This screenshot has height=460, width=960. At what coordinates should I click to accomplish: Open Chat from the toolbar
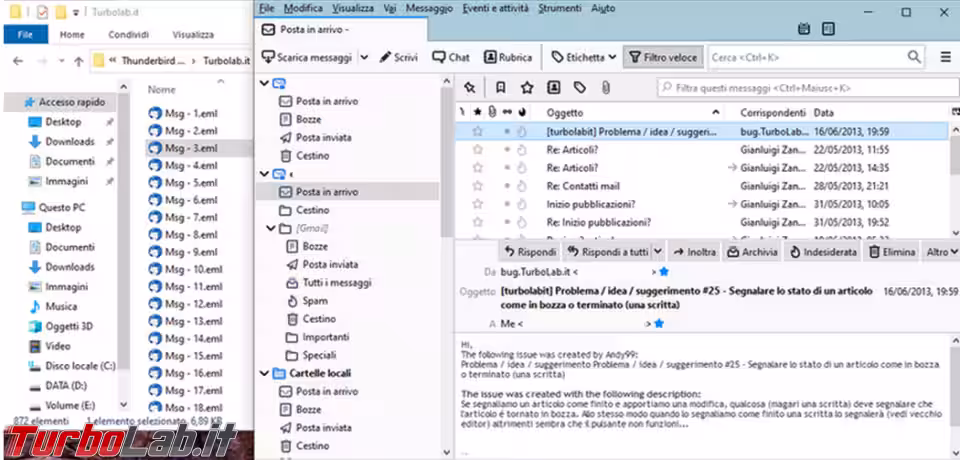pyautogui.click(x=450, y=57)
